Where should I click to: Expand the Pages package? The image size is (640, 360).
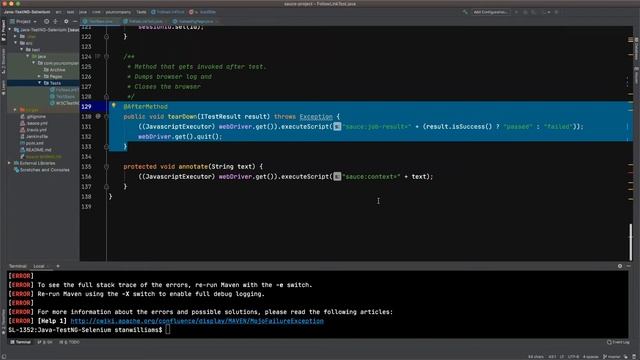pos(40,76)
